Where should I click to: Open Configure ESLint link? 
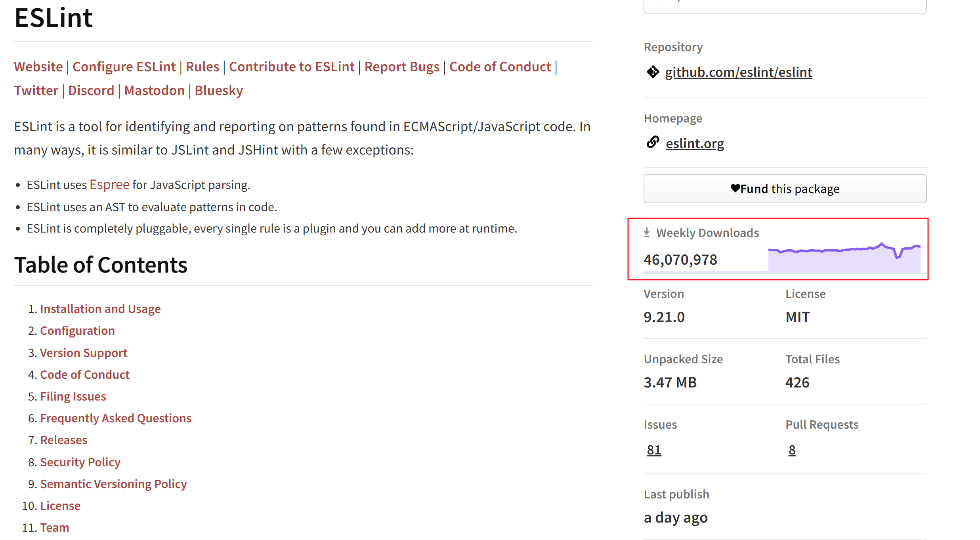(x=124, y=67)
